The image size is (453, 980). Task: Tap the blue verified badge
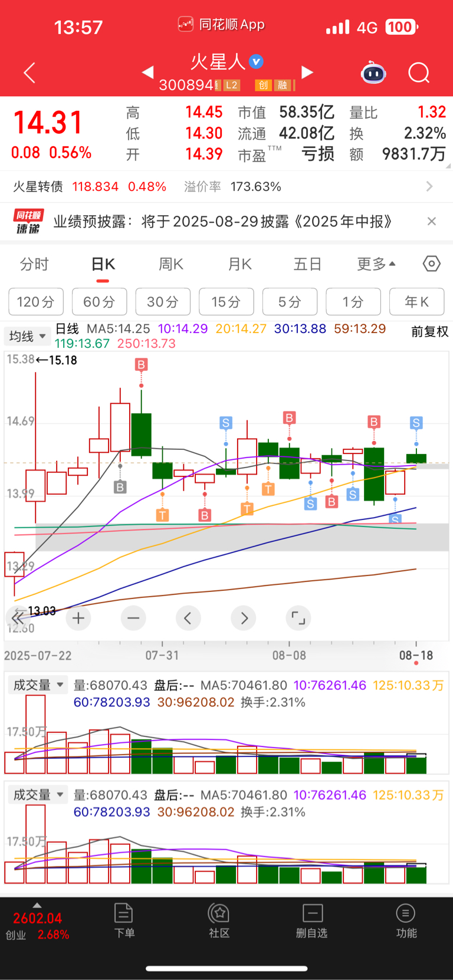(256, 61)
